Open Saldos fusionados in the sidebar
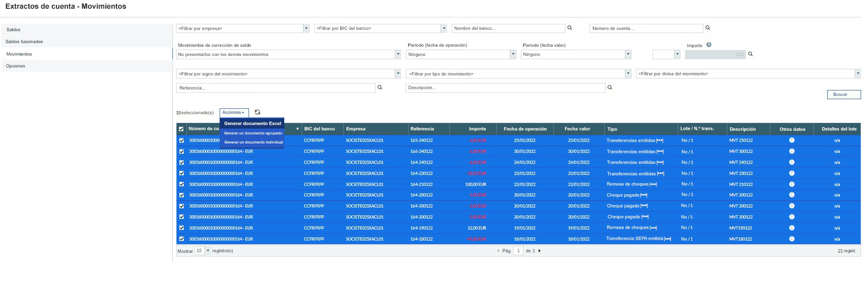 click(24, 42)
